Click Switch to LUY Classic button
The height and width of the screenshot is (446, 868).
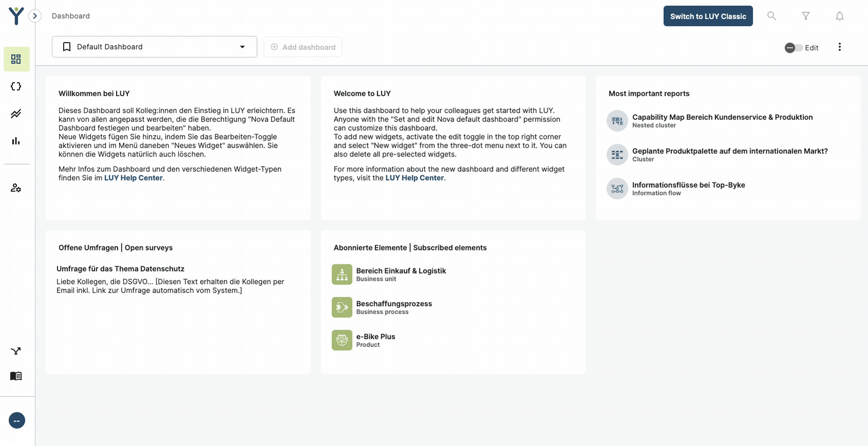coord(708,16)
